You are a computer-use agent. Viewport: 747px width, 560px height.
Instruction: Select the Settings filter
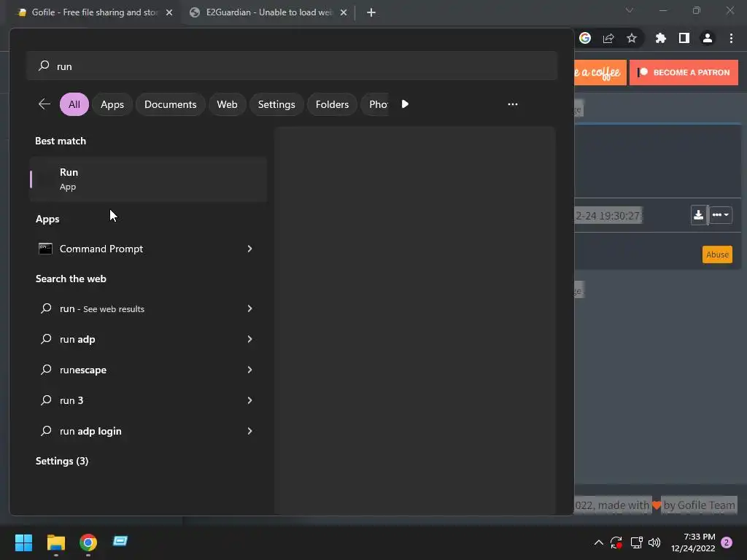[x=276, y=104]
